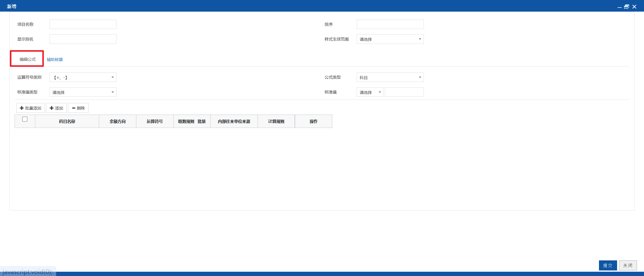This screenshot has height=276, width=644.
Task: Focus the 显示别名 input field
Action: coord(83,39)
